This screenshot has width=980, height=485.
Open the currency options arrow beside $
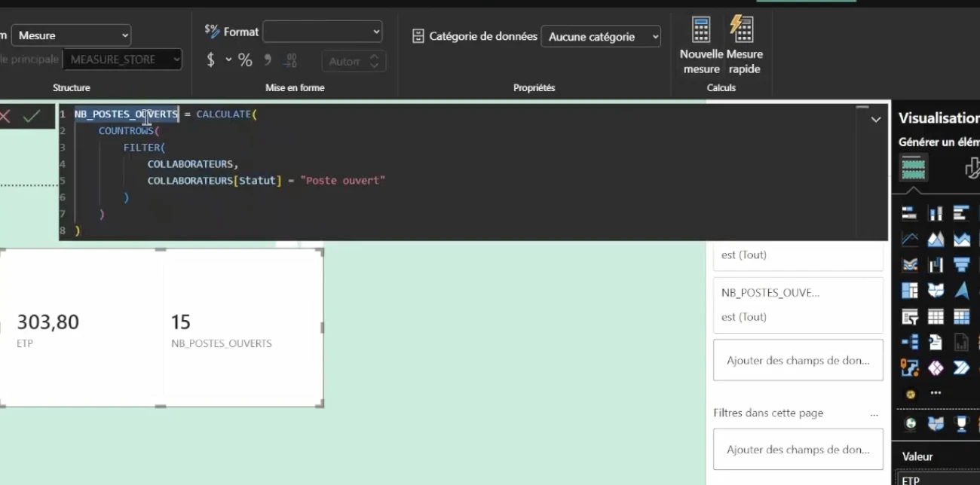pos(228,60)
